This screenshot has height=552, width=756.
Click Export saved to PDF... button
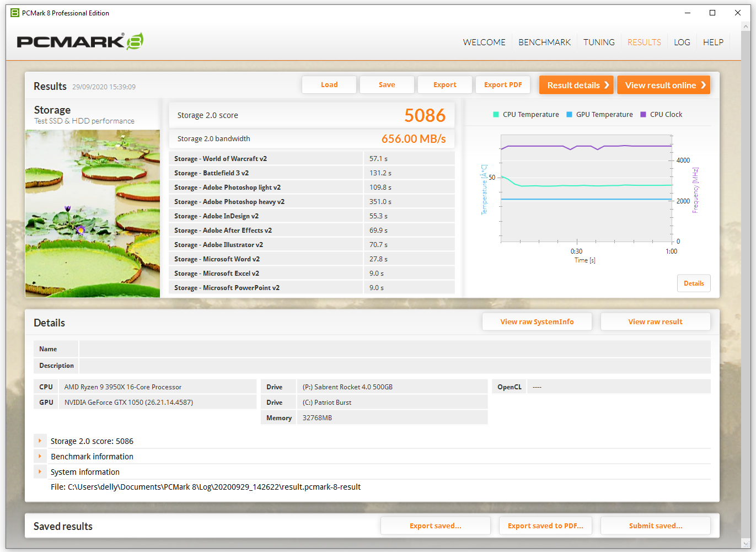coord(545,526)
